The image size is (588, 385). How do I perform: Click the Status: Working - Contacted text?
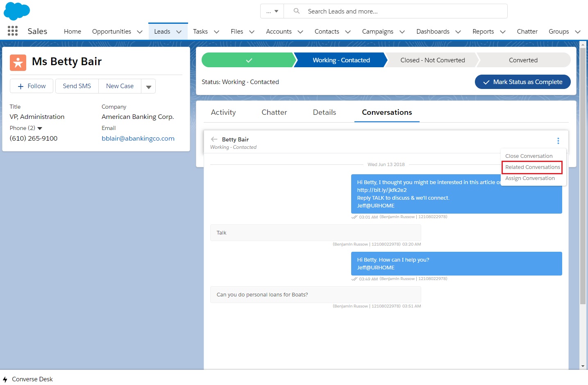click(x=240, y=82)
